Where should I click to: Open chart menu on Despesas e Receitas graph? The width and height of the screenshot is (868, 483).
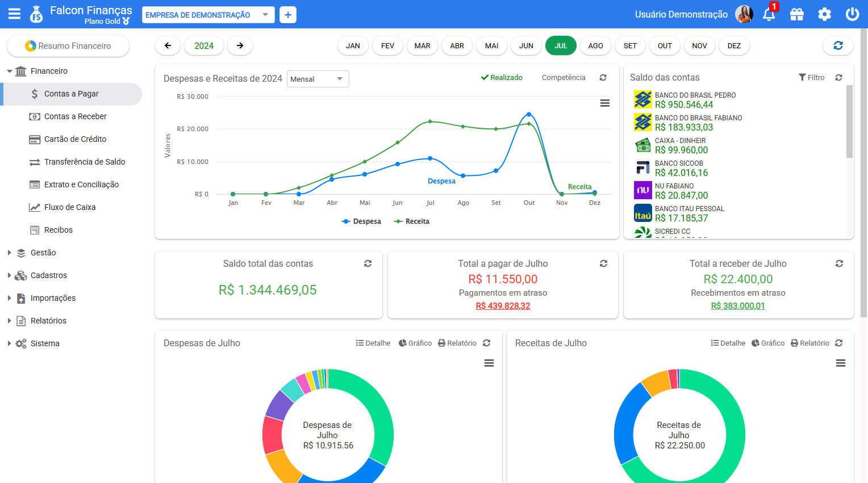click(x=605, y=103)
